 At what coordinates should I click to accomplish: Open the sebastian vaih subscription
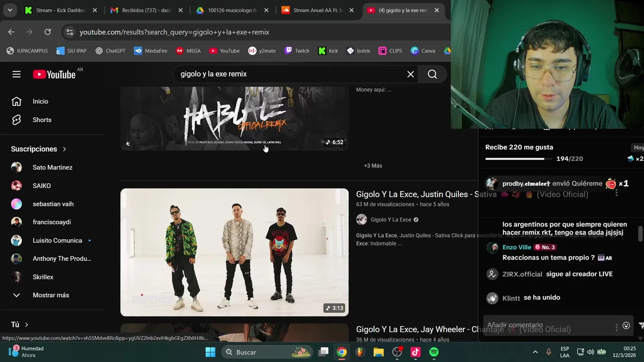[x=52, y=204]
